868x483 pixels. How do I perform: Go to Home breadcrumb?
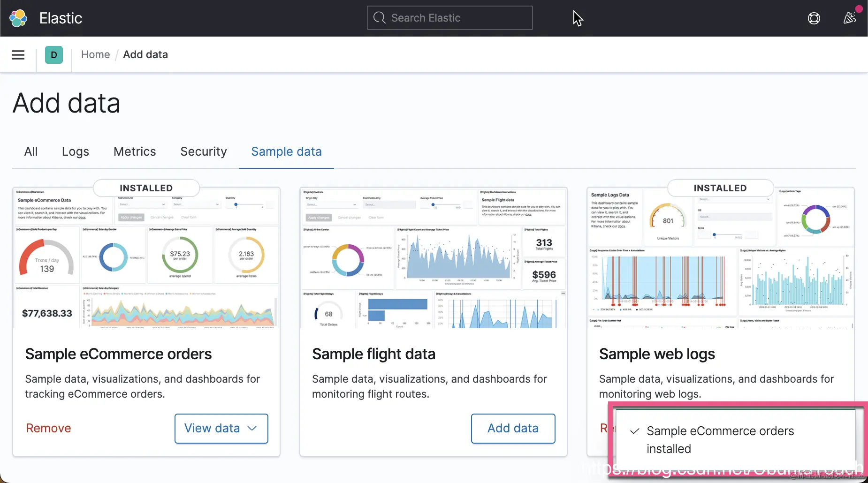[x=95, y=54]
